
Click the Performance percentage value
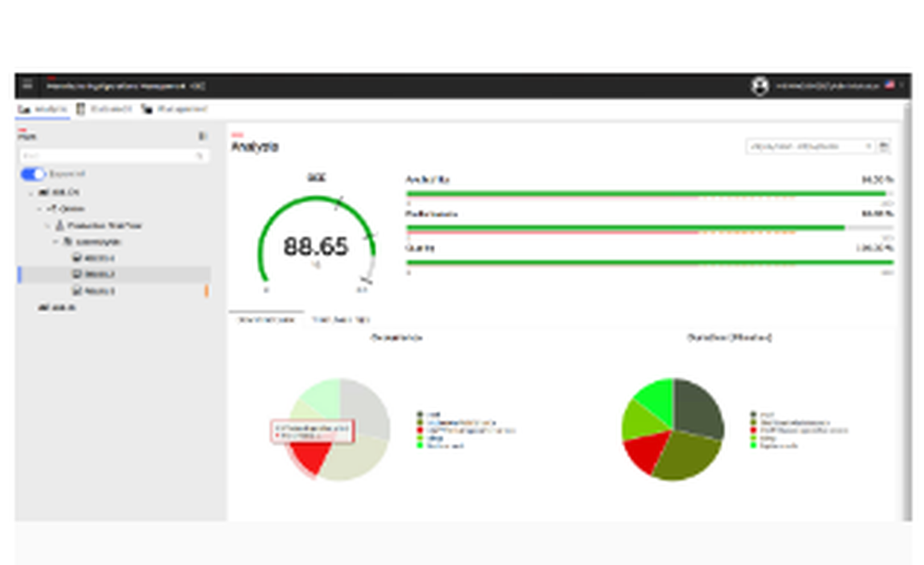(x=878, y=213)
